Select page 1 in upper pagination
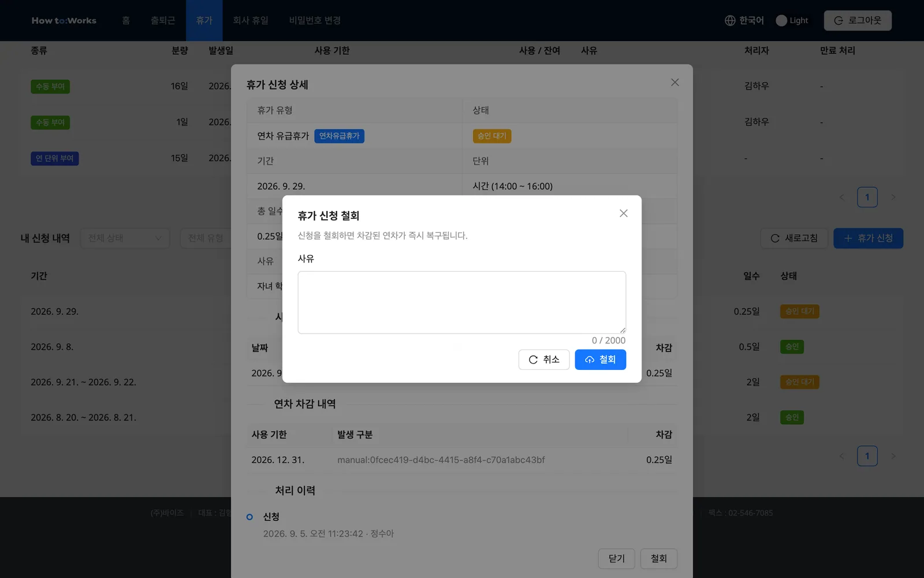The width and height of the screenshot is (924, 578). tap(867, 197)
